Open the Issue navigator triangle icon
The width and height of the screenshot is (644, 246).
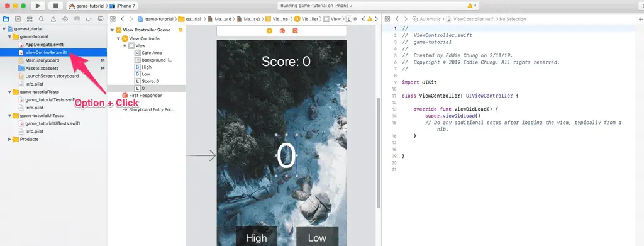(x=53, y=19)
